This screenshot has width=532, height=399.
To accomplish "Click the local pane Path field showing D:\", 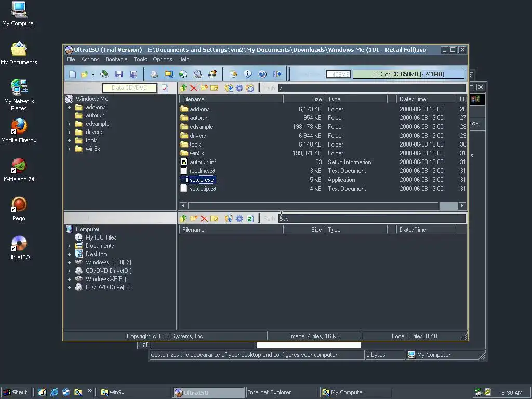I will click(372, 219).
